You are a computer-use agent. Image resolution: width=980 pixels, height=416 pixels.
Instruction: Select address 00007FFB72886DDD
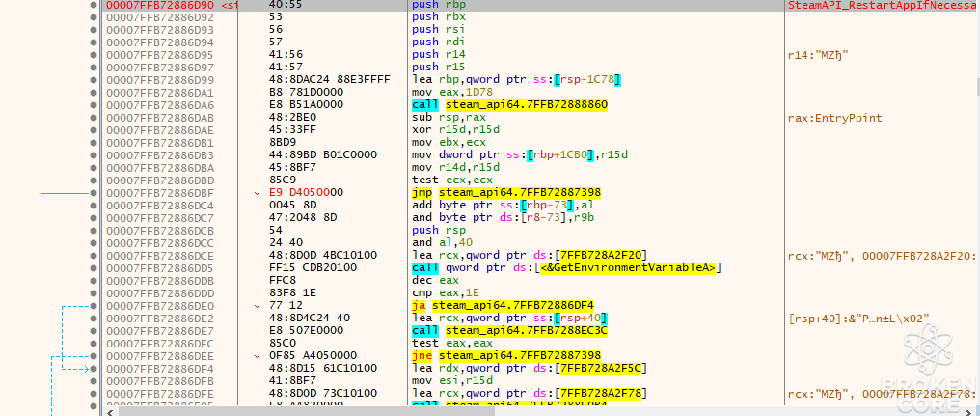159,293
